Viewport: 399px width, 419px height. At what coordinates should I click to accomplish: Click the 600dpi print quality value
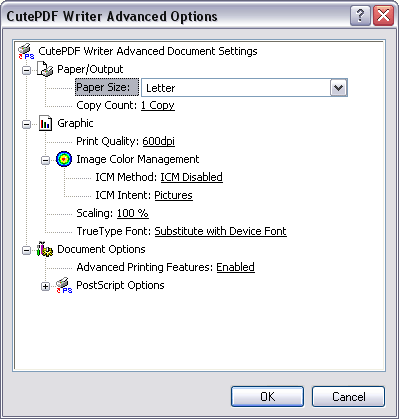159,141
